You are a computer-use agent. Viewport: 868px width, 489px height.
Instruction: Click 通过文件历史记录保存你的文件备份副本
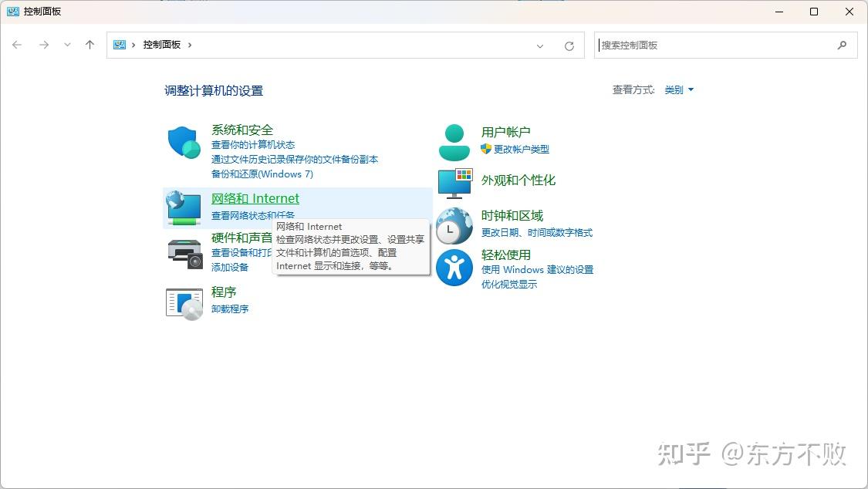(295, 160)
